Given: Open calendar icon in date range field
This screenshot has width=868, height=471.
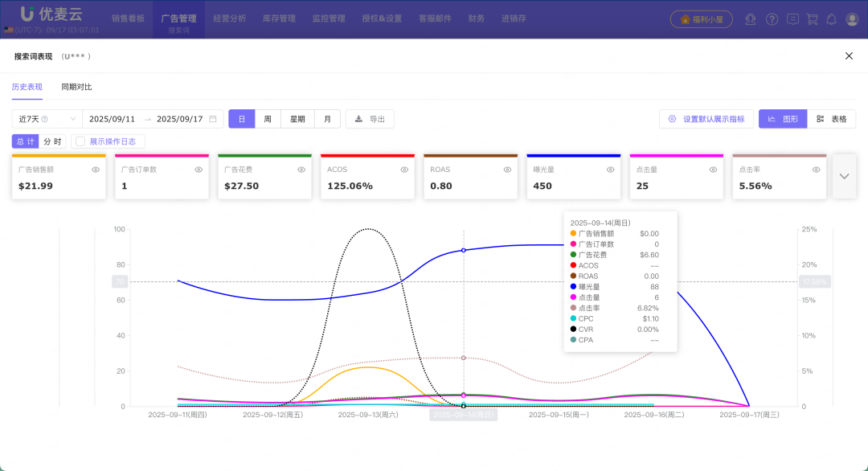Looking at the screenshot, I should click(x=213, y=119).
